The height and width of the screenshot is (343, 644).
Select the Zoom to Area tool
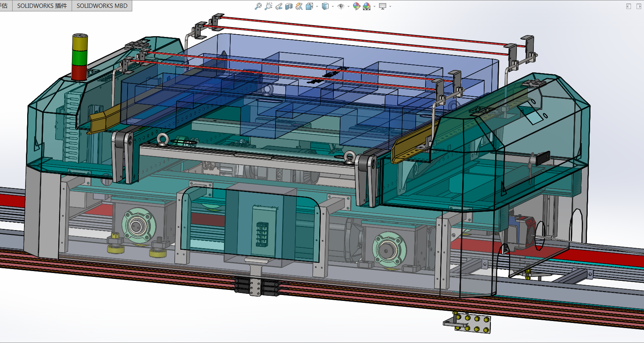pyautogui.click(x=268, y=6)
